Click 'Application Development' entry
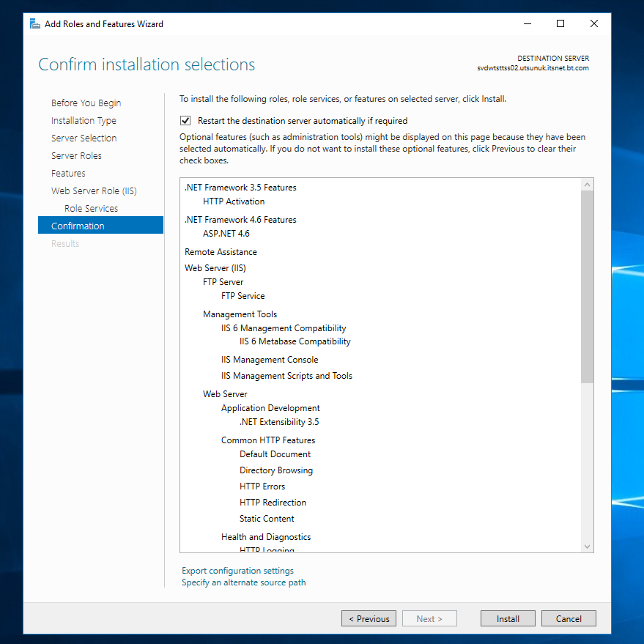The height and width of the screenshot is (644, 644). tap(270, 408)
